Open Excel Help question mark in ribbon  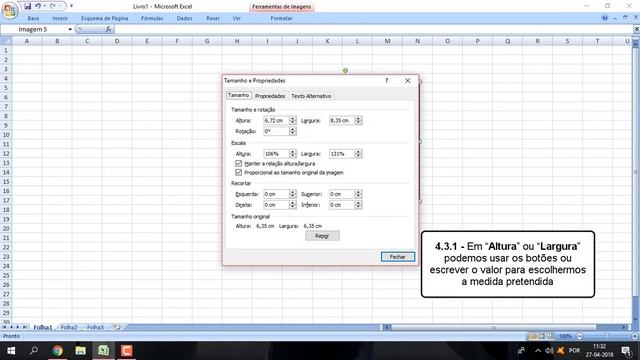tap(604, 18)
